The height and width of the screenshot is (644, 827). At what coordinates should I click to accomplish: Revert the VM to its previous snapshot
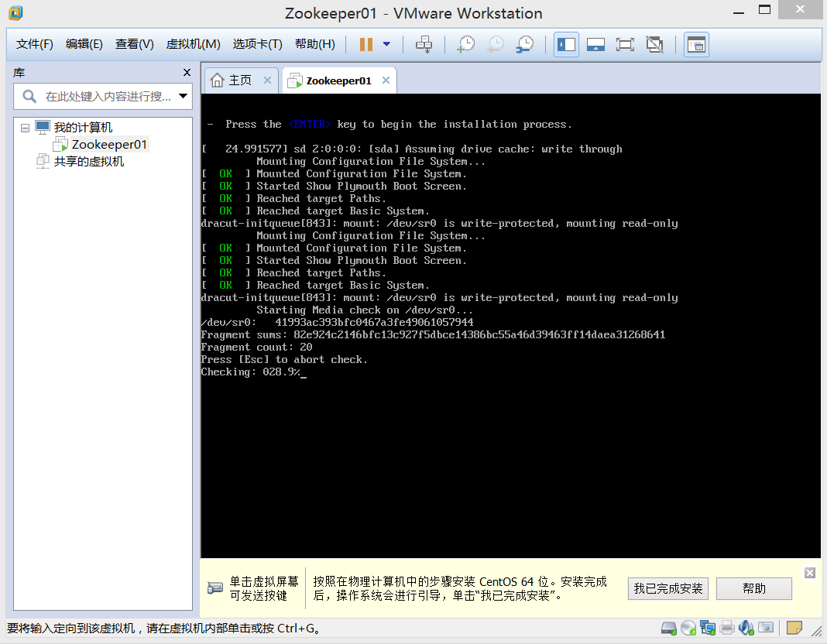[x=496, y=44]
